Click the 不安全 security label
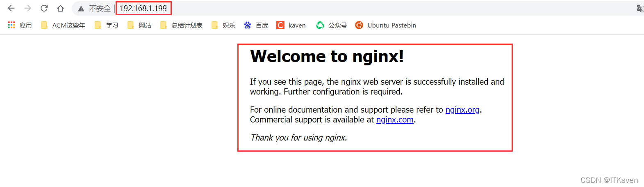Viewport: 644px width, 187px height. click(100, 9)
